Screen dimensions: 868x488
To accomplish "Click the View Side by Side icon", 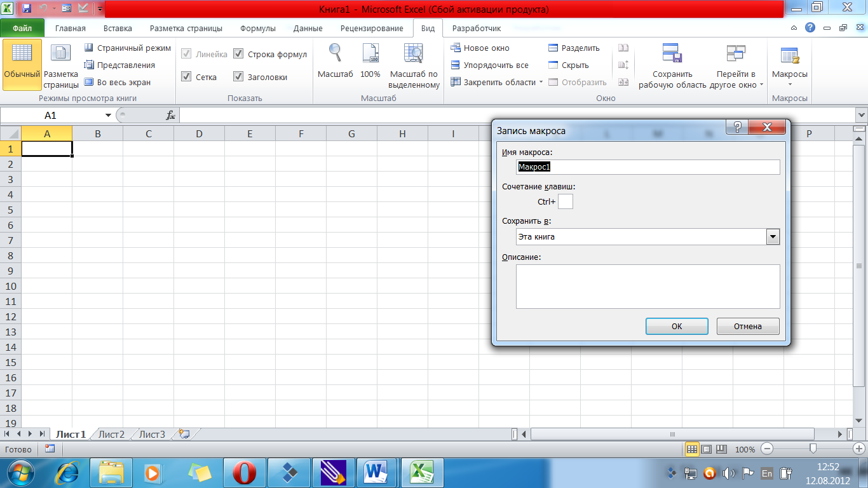I will [623, 48].
